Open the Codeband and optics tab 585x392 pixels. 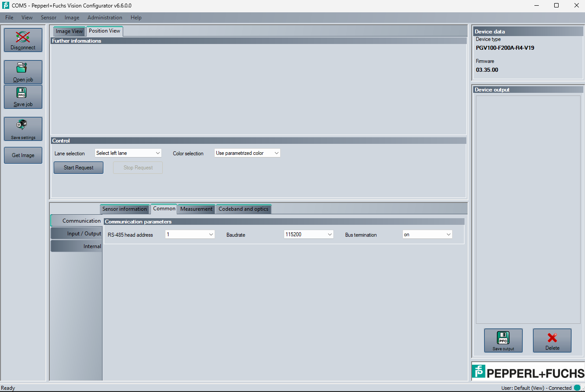coord(243,209)
